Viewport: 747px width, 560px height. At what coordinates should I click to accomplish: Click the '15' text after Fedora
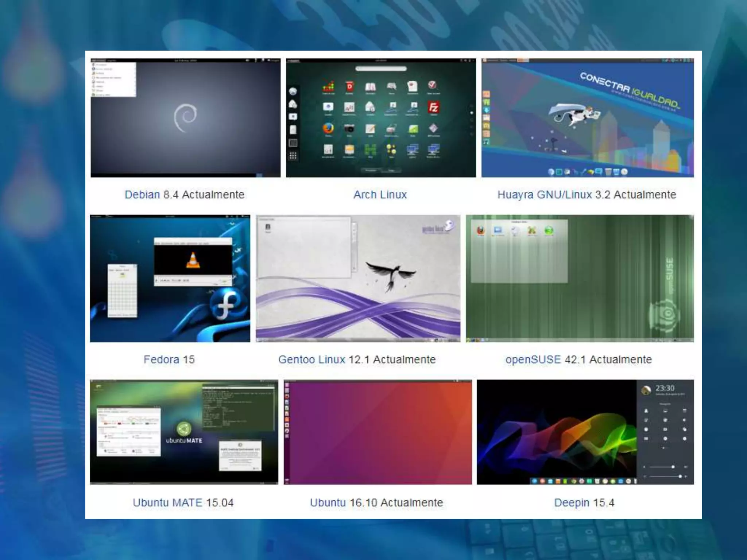tap(189, 359)
